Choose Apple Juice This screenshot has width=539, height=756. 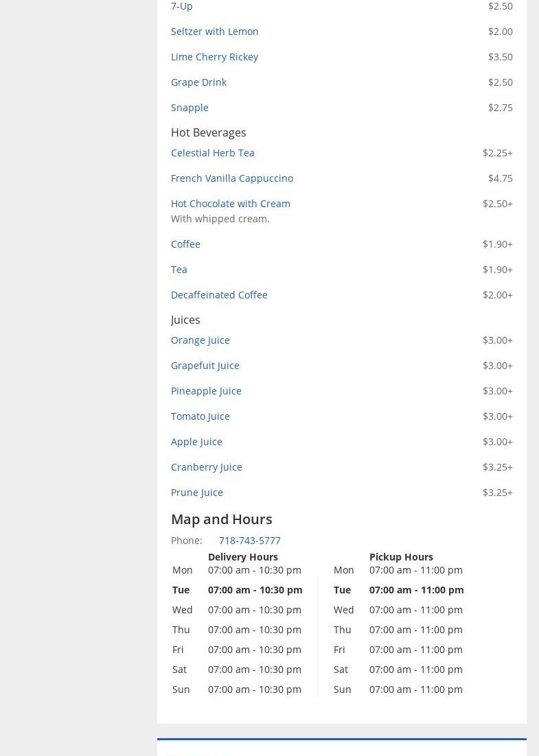pyautogui.click(x=196, y=442)
